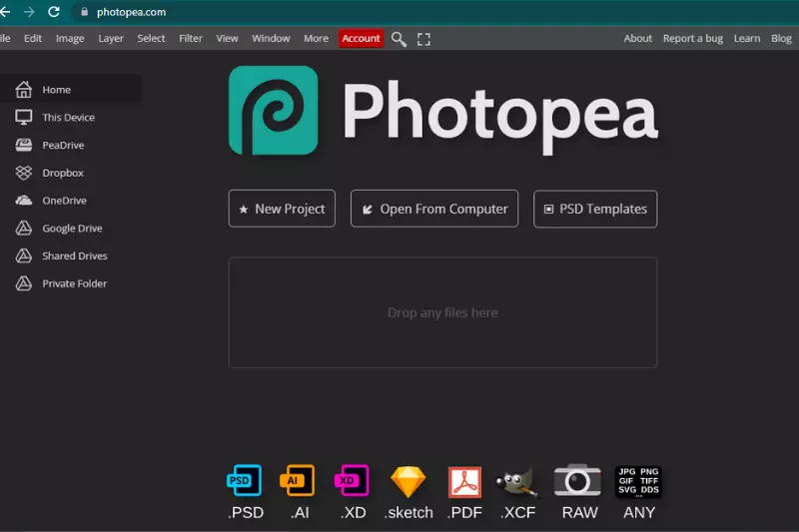Open the View menu

(x=227, y=38)
